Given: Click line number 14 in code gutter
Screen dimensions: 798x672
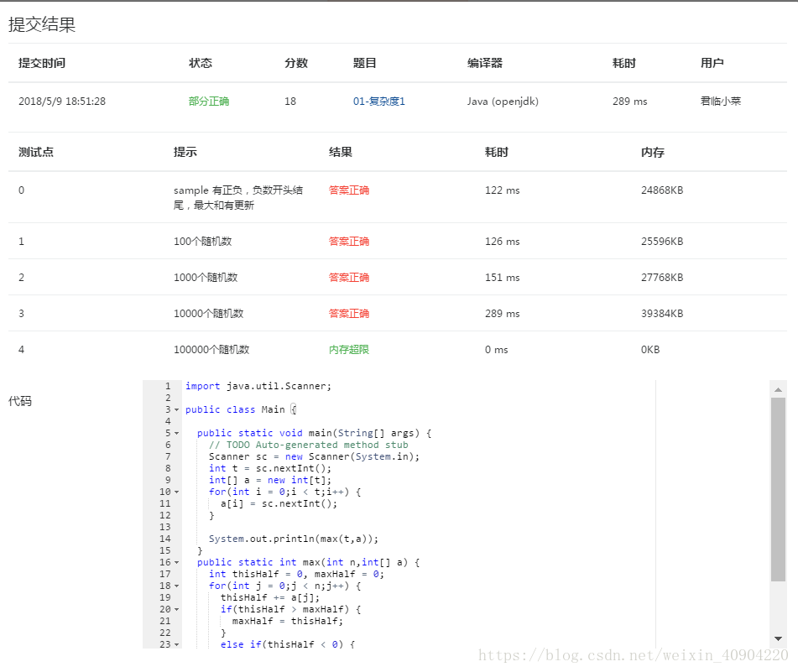Looking at the screenshot, I should point(165,539).
